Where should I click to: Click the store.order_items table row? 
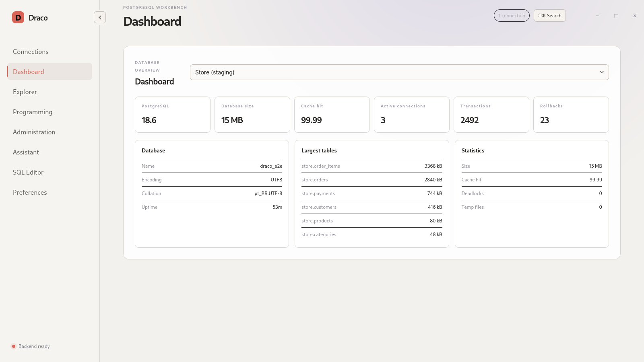[372, 166]
